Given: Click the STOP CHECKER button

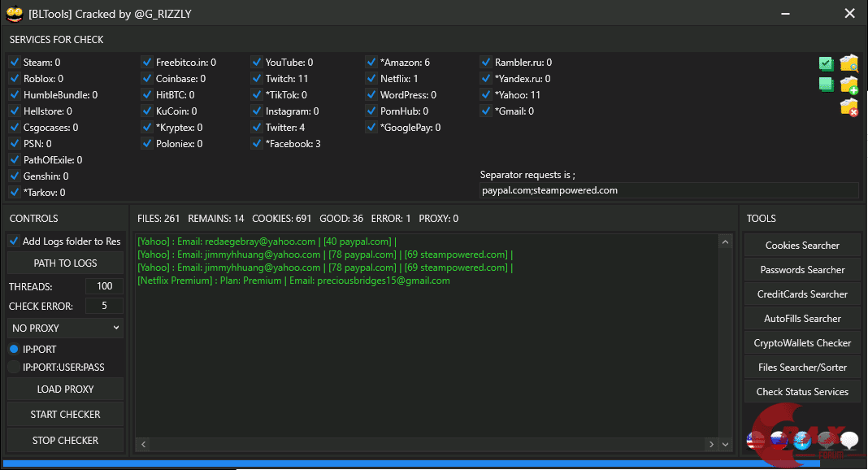Looking at the screenshot, I should 65,440.
